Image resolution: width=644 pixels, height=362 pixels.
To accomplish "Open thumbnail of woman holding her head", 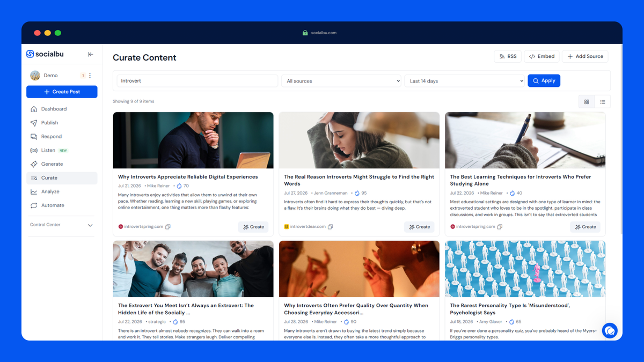I will [x=359, y=141].
